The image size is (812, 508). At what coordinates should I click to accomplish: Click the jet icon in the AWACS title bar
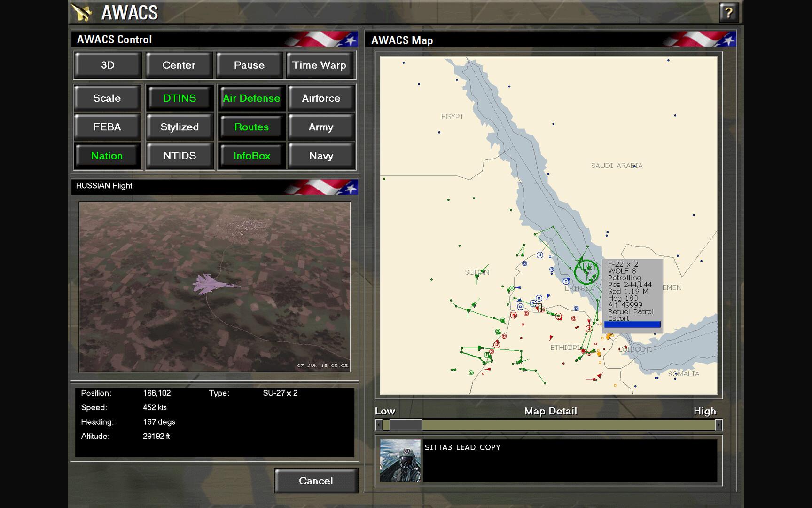pyautogui.click(x=81, y=13)
